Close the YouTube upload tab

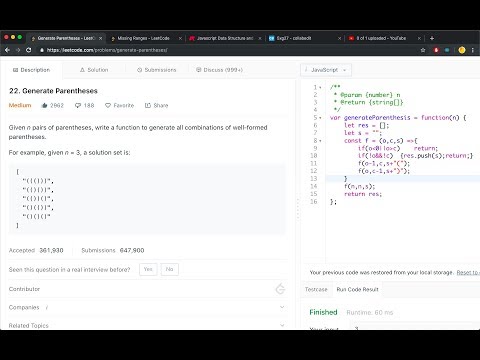[x=419, y=38]
